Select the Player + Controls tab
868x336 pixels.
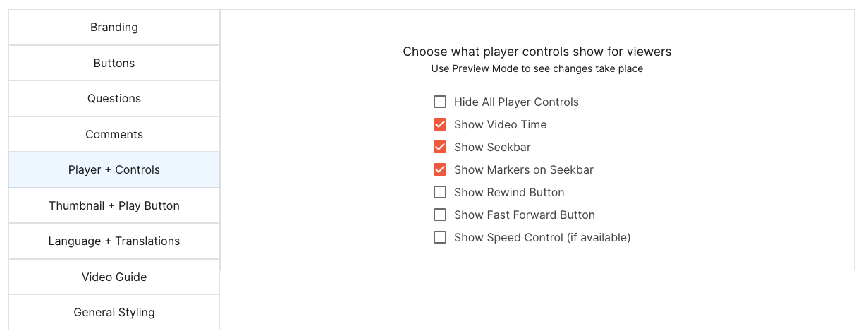(x=114, y=170)
